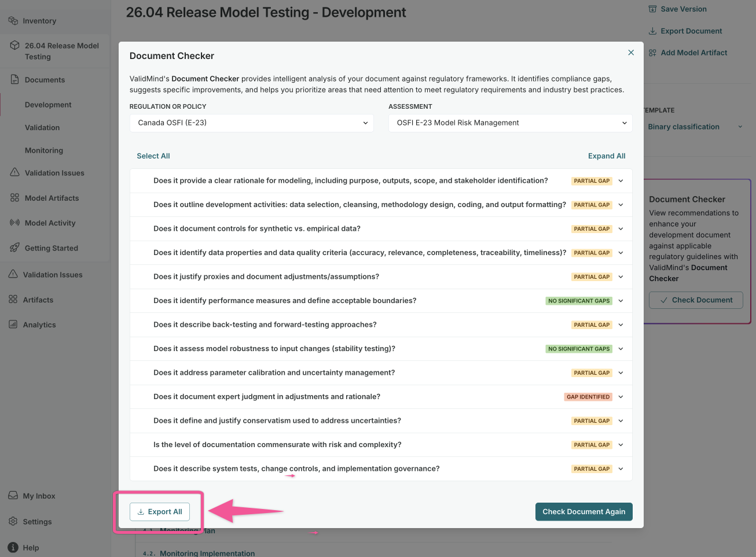Click the Help question mark icon
This screenshot has width=756, height=557.
pos(13,547)
